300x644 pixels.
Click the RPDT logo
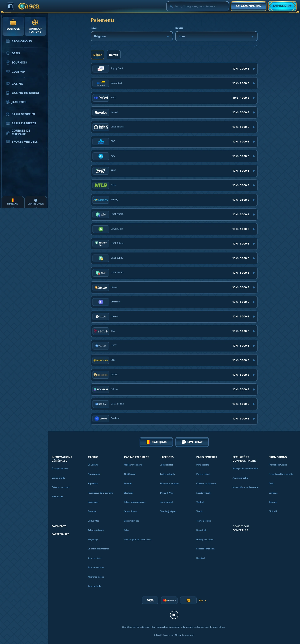pyautogui.click(x=101, y=171)
